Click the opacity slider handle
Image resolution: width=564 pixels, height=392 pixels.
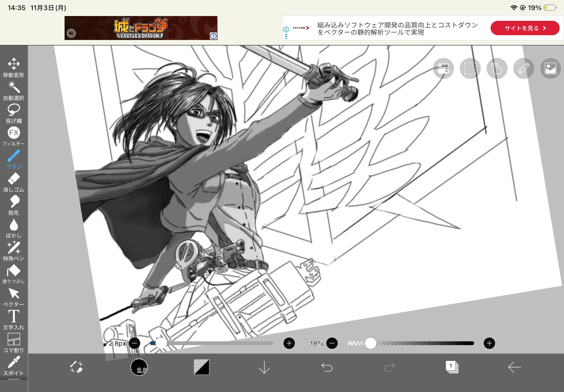point(371,343)
